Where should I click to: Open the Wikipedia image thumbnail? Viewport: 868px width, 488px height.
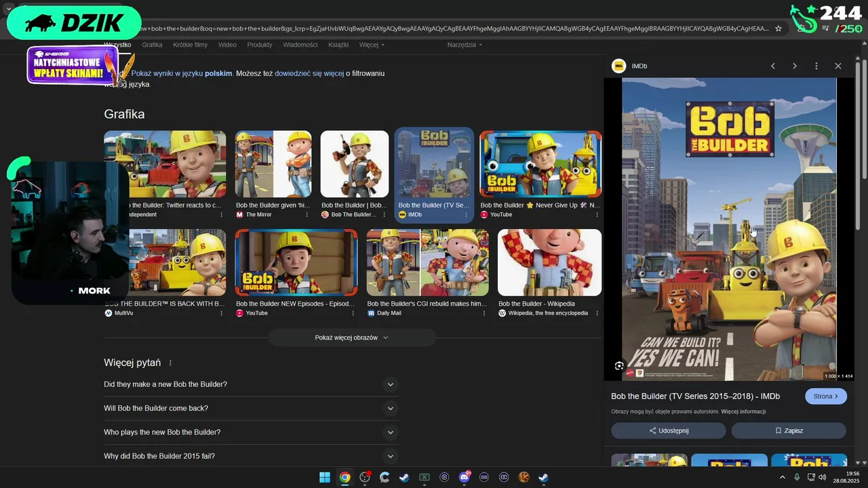pos(549,262)
